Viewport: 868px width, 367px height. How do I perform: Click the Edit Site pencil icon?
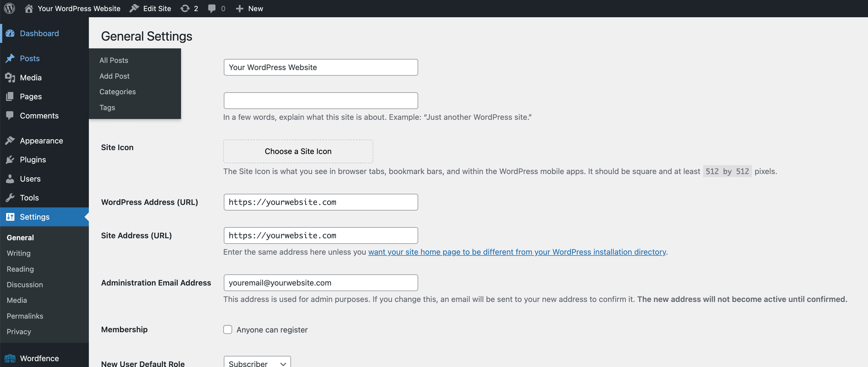point(134,8)
